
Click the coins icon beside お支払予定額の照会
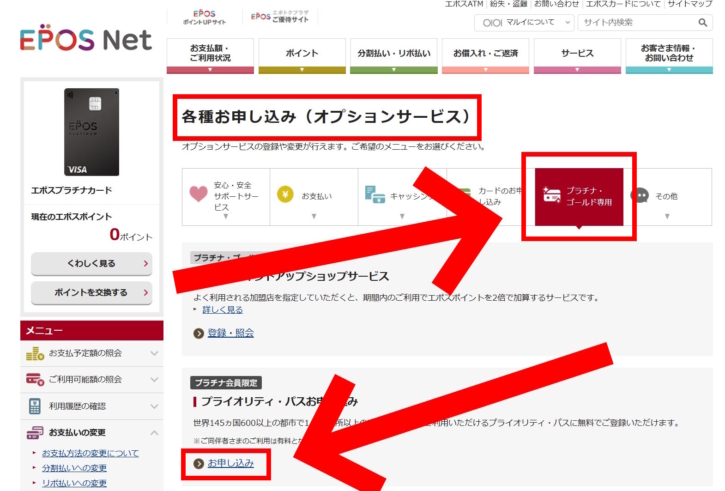(x=35, y=353)
